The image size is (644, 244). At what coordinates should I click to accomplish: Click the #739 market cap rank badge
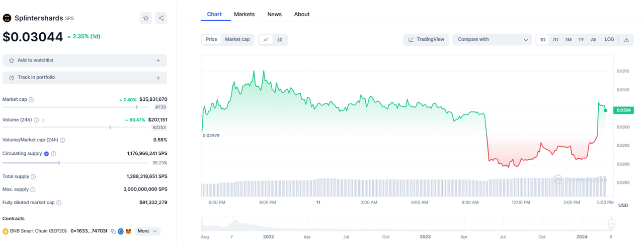tap(160, 107)
